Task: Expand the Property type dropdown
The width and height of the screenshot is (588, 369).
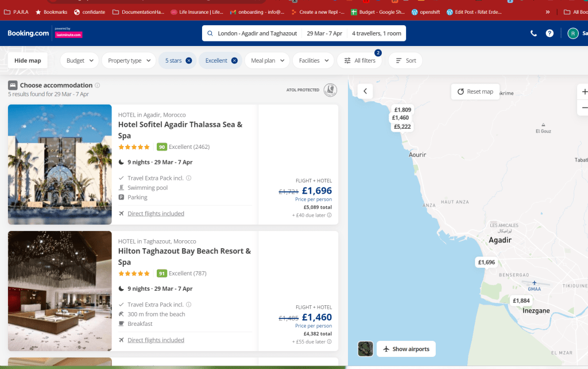Action: click(x=129, y=60)
